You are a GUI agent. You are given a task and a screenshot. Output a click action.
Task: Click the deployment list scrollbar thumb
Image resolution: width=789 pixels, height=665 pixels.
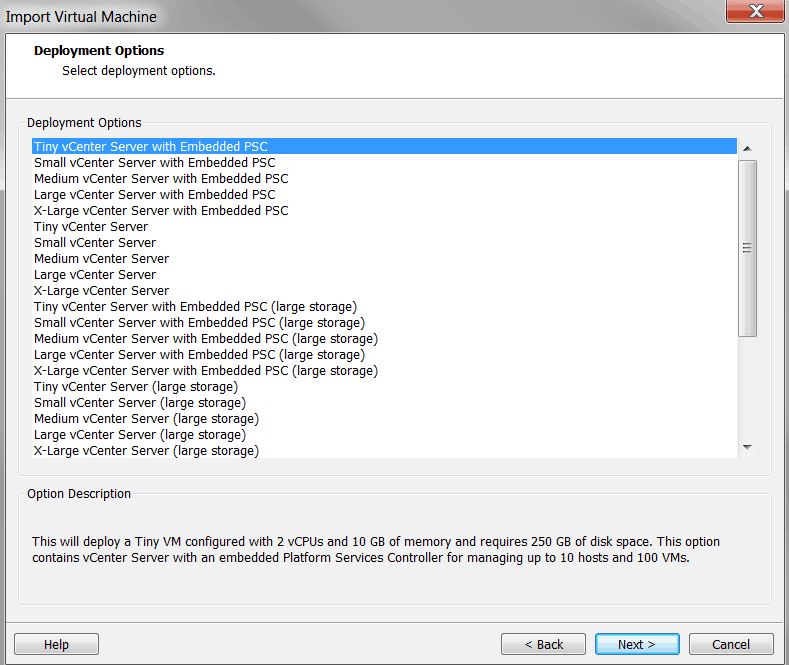click(x=747, y=248)
